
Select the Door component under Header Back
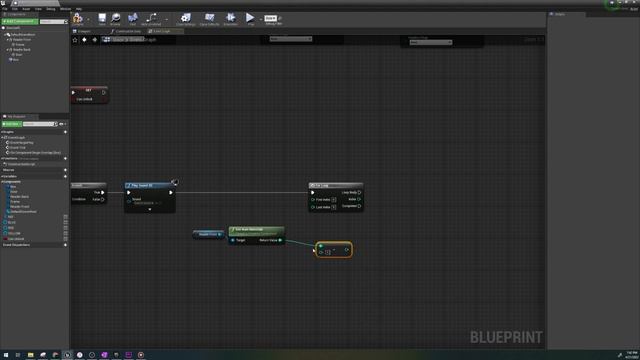(x=18, y=55)
